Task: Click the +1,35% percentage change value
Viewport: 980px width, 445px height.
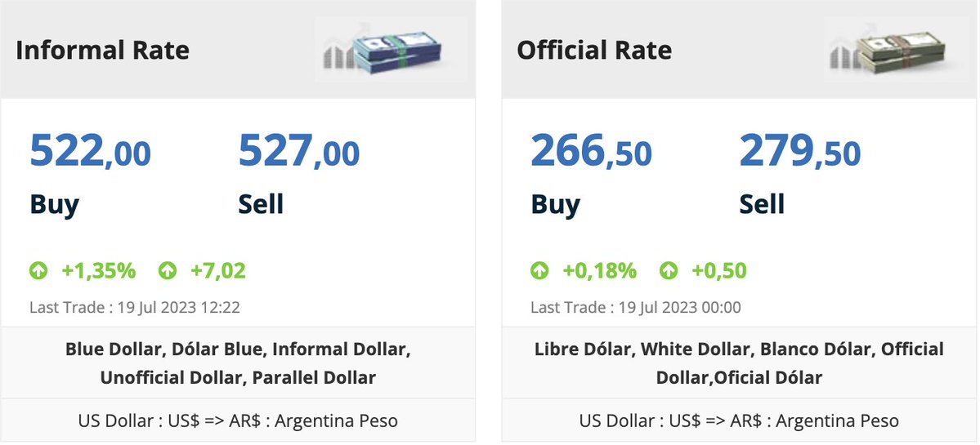Action: tap(99, 271)
